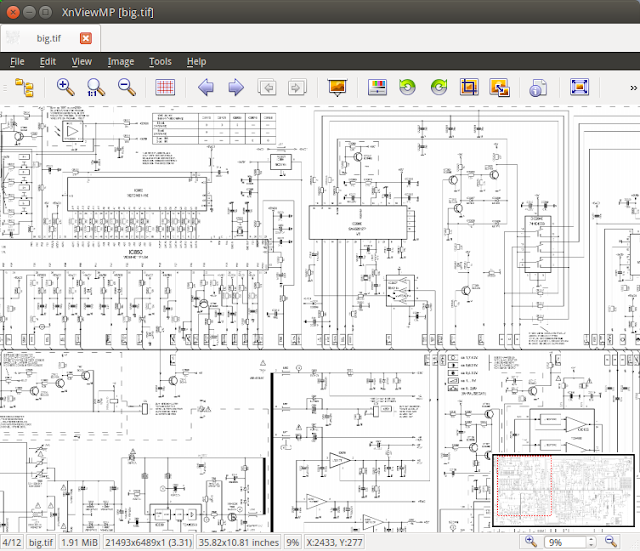Screen dimensions: 640x551
Task: Open the color adjust tool
Action: pos(377,87)
